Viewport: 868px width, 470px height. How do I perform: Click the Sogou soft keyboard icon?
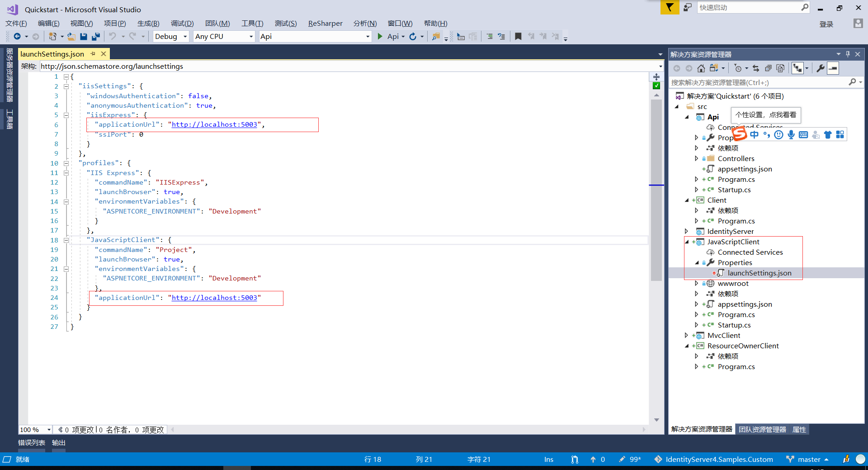(x=803, y=135)
